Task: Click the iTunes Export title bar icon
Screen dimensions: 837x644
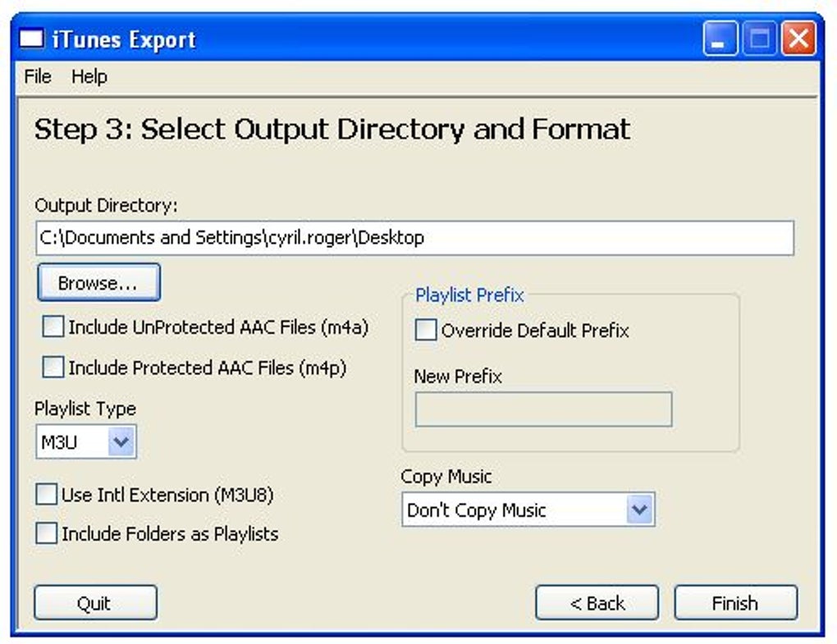Action: point(31,39)
